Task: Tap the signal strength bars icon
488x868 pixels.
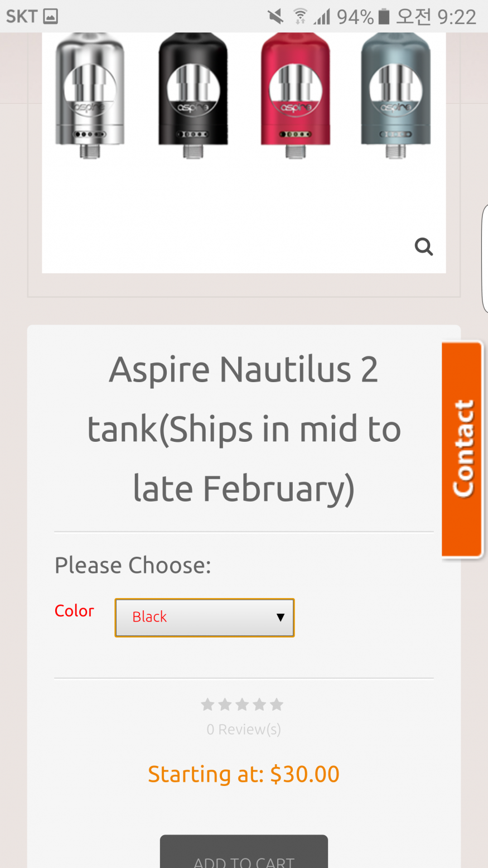Action: [322, 17]
